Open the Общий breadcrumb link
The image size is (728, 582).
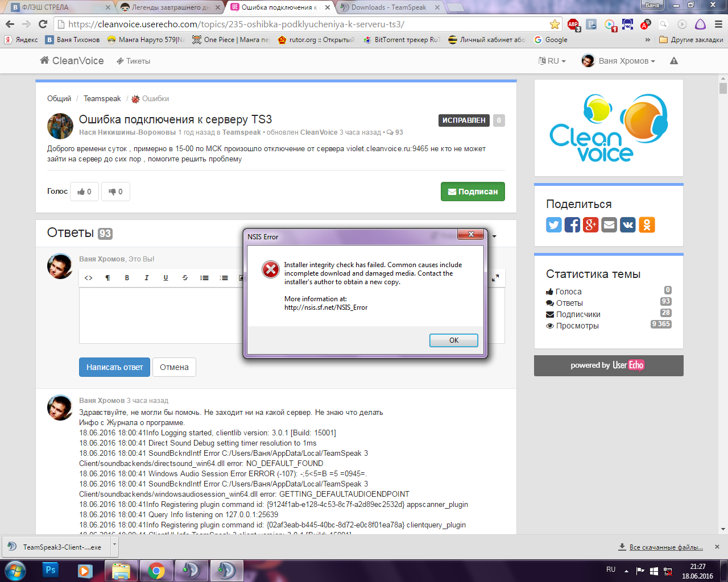[x=59, y=98]
